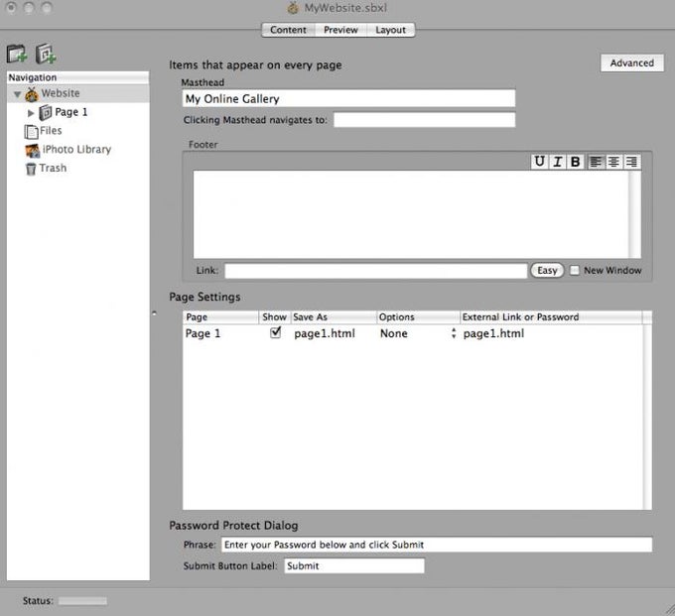Screen dimensions: 675x616
Task: Click the Save As column header
Action: click(x=334, y=317)
